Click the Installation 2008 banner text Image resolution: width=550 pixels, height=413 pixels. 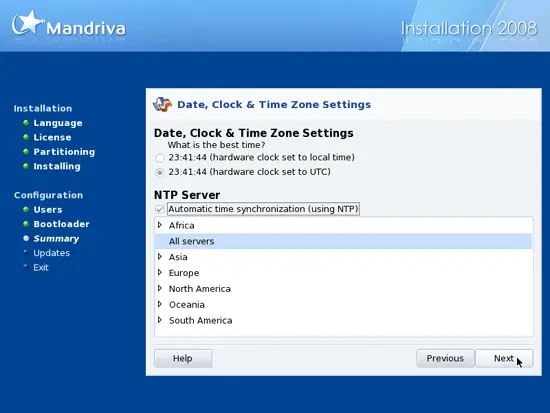[x=469, y=29]
